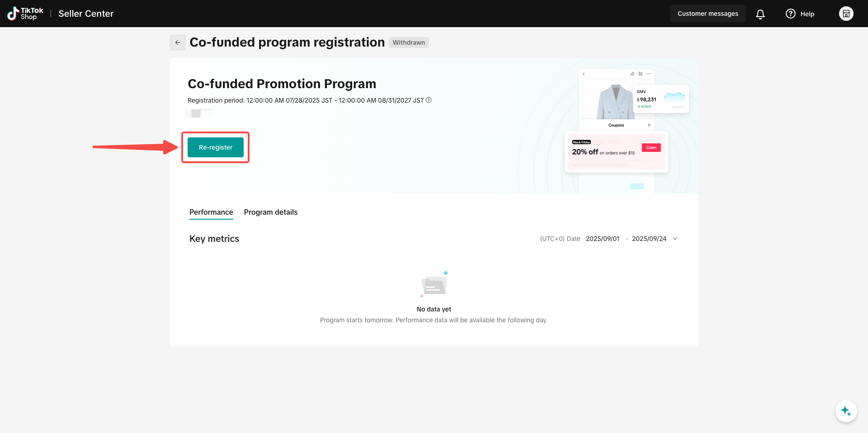Click the Claim button on the coupon
The image size is (868, 433).
pos(651,148)
